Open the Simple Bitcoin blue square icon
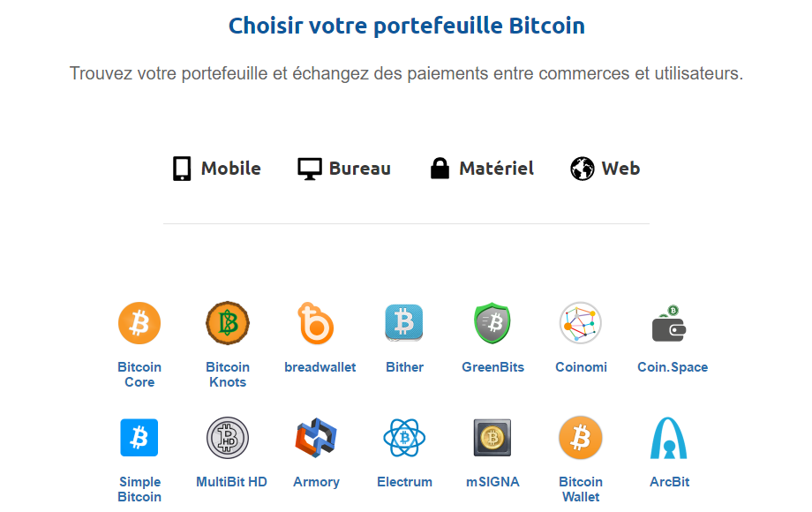Viewport: 812px width, 512px height. [x=139, y=438]
